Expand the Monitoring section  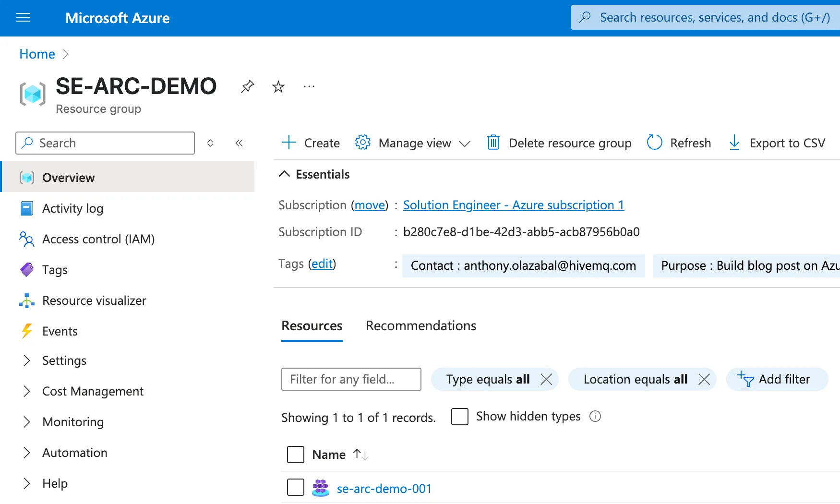(27, 422)
